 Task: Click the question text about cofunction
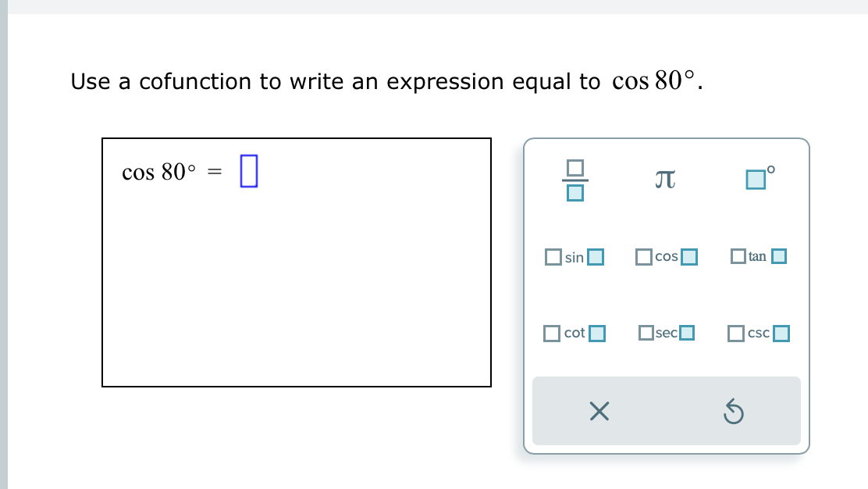(335, 81)
